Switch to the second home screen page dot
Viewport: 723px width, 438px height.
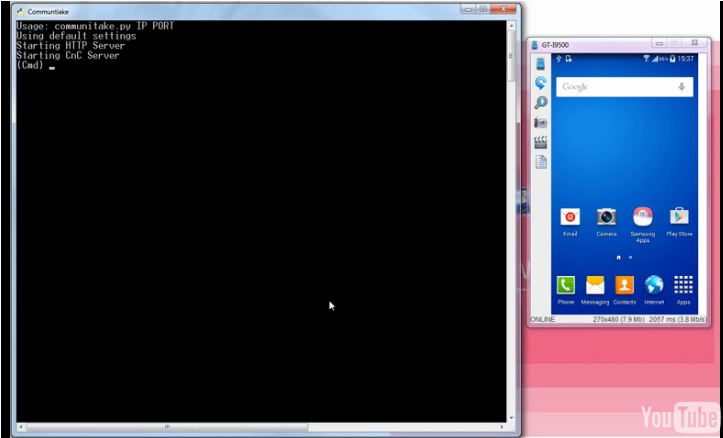[630, 257]
